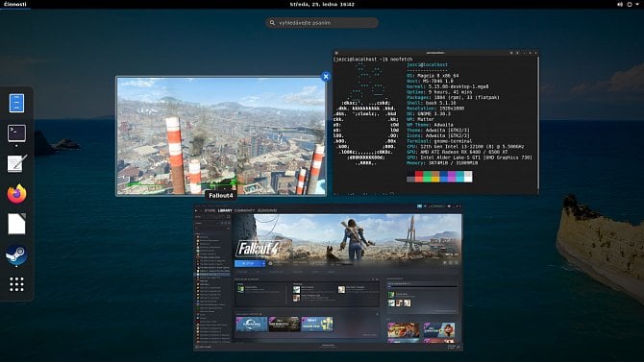Image resolution: width=644 pixels, height=362 pixels.
Task: Launch Steam from the dash
Action: tap(16, 254)
